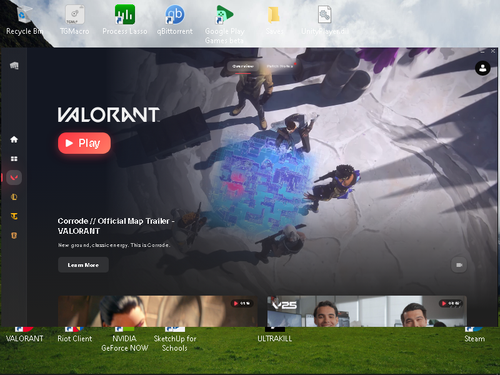Image resolution: width=500 pixels, height=375 pixels.
Task: Select the VALORANT icon in sidebar
Action: pyautogui.click(x=14, y=178)
